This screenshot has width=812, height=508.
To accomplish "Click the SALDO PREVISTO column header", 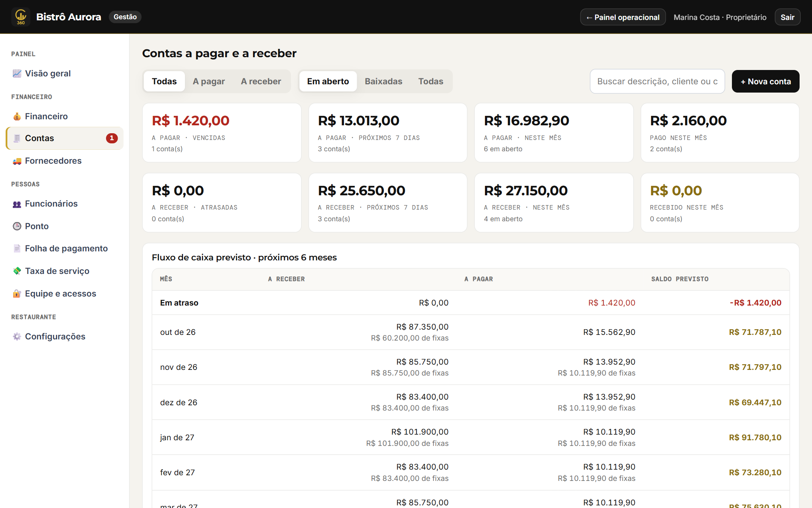I will pos(680,279).
